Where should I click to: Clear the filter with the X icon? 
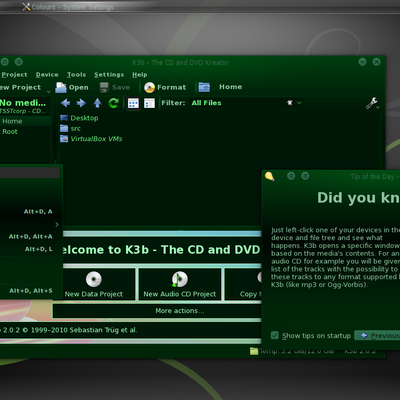(290, 103)
